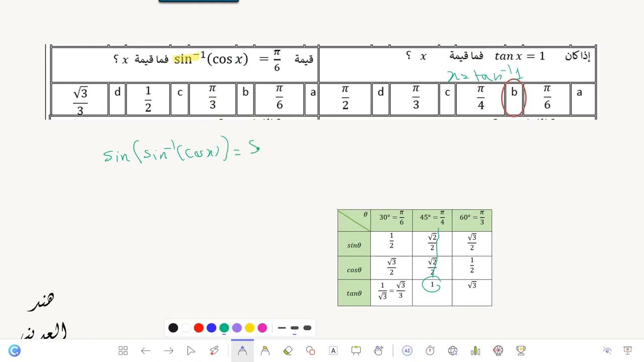Viewport: 644px width, 362px height.
Task: Open the spinner wheel tool
Action: (x=498, y=351)
